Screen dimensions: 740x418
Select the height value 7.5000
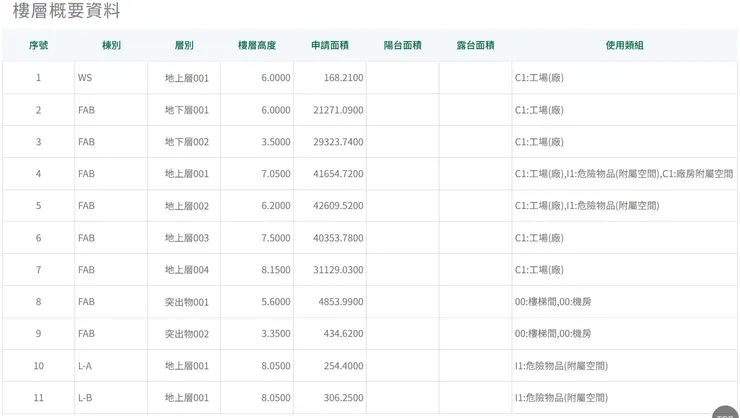pyautogui.click(x=276, y=238)
